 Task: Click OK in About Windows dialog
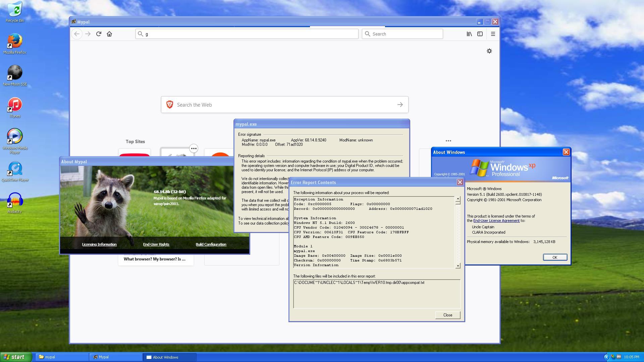pyautogui.click(x=555, y=257)
